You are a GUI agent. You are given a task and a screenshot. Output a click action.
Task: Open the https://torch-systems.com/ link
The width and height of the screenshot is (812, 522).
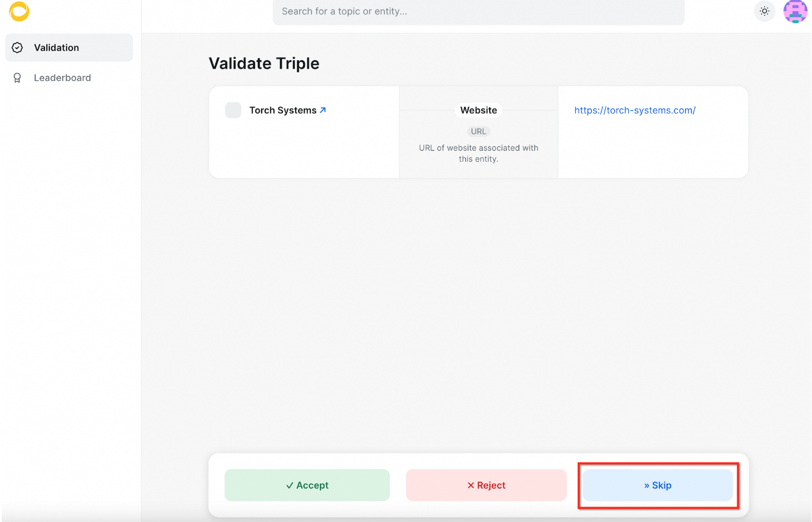pos(634,110)
